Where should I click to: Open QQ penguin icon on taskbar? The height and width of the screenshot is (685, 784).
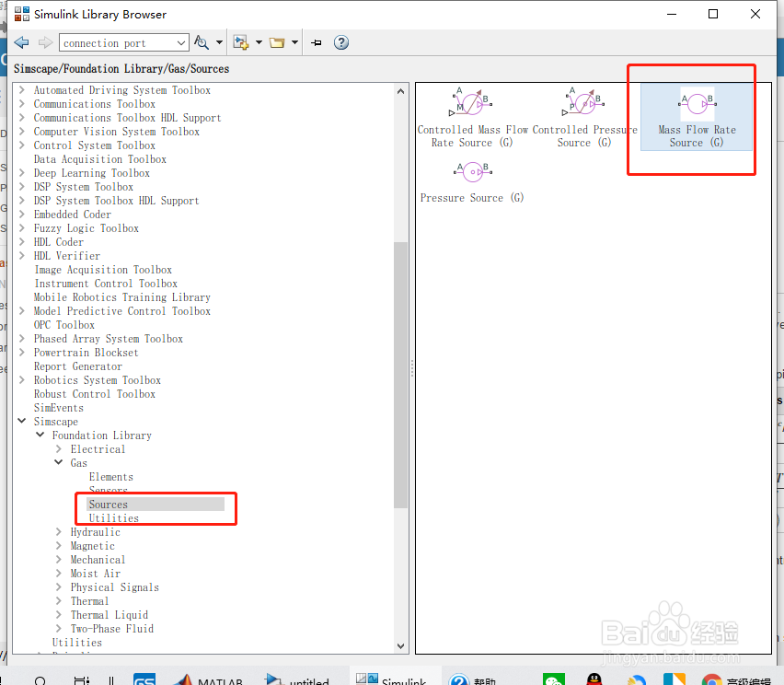pos(594,679)
